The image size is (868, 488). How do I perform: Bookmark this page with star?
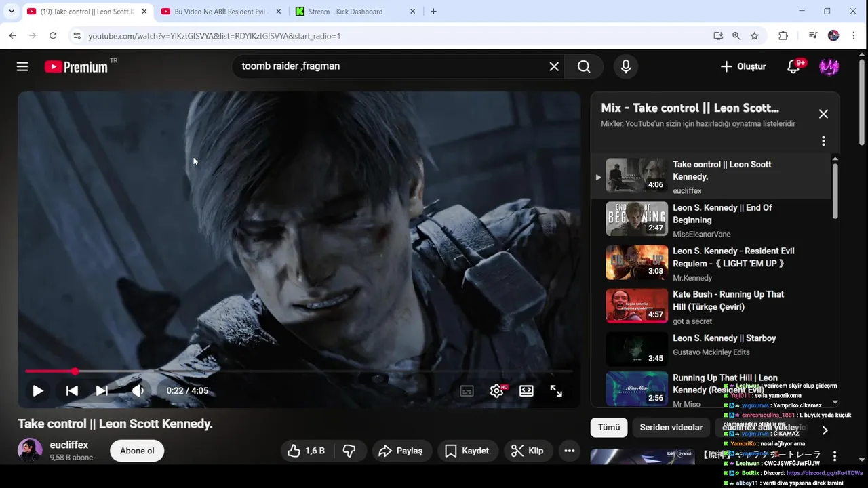(x=755, y=36)
